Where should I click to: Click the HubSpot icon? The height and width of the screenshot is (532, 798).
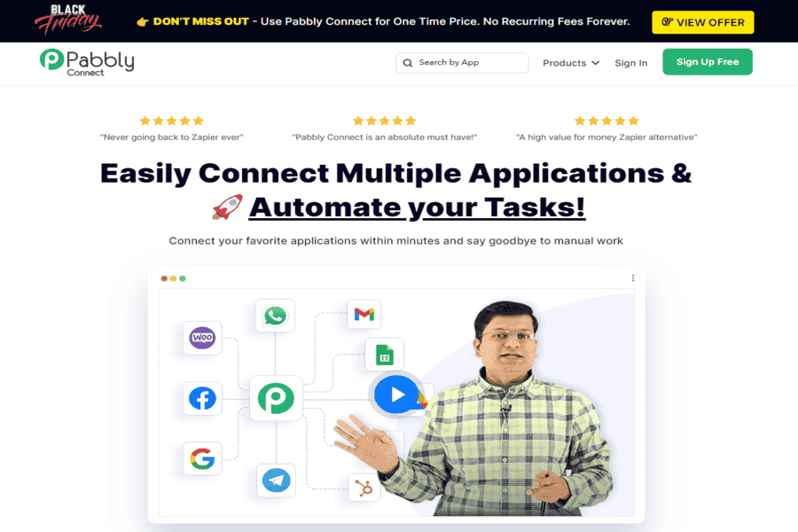tap(364, 488)
